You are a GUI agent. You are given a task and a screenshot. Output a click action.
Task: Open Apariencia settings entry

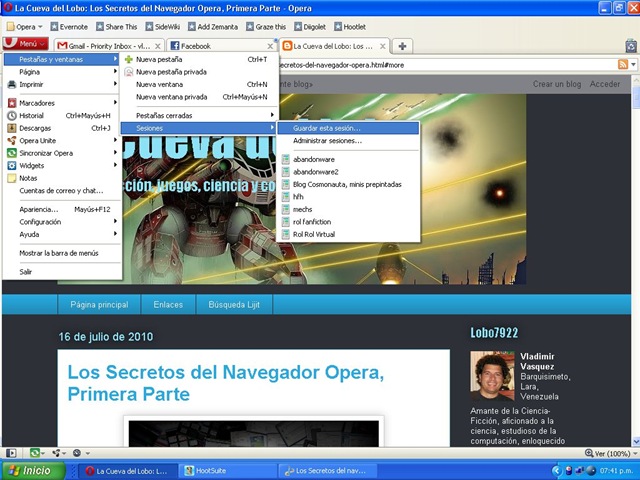point(61,209)
